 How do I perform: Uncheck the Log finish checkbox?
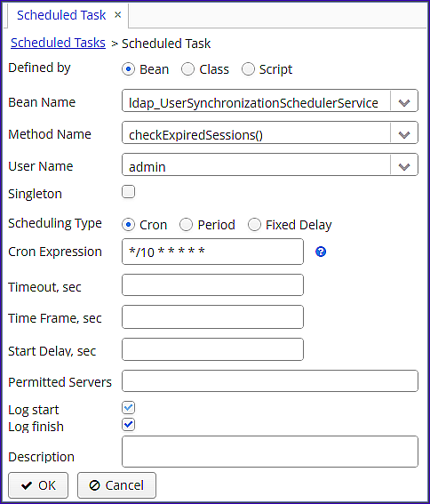point(128,425)
